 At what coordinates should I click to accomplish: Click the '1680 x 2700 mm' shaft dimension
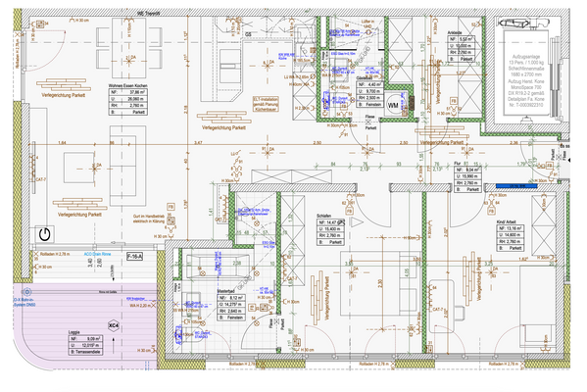(x=525, y=74)
